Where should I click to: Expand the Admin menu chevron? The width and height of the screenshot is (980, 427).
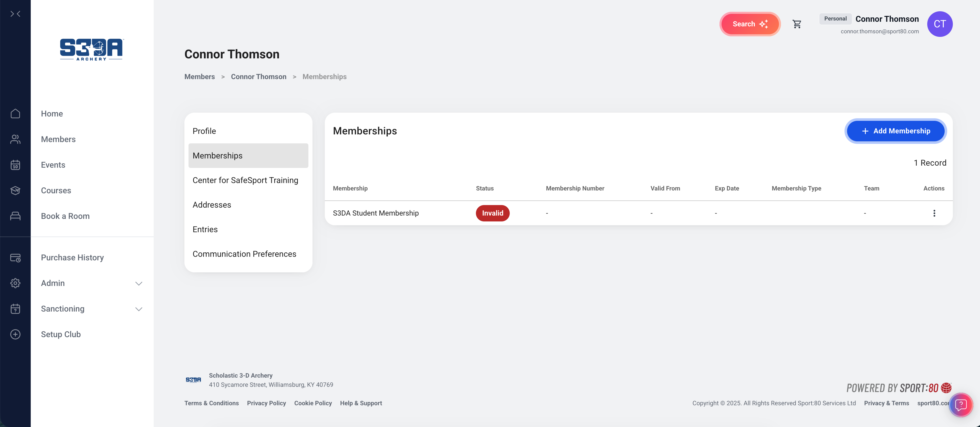[x=139, y=283]
